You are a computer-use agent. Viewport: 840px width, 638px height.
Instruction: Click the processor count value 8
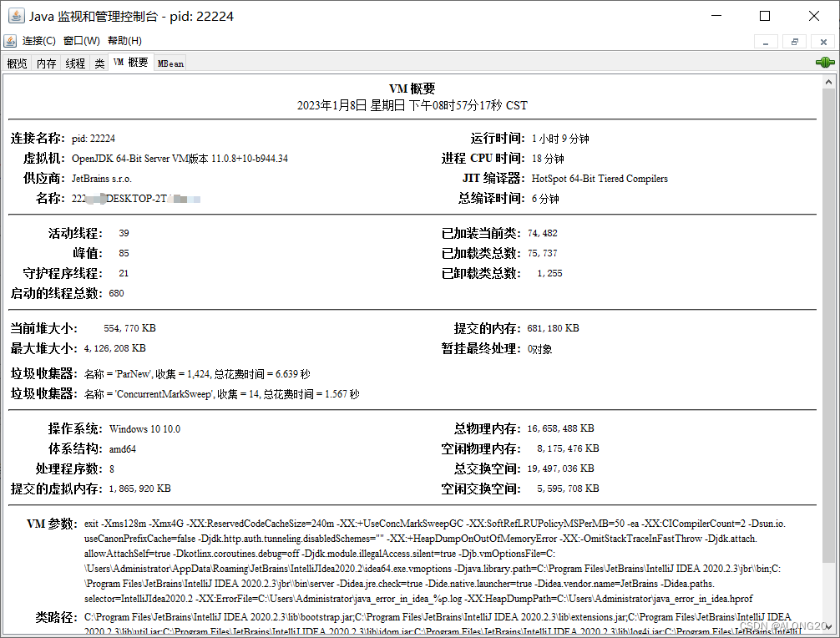[111, 468]
